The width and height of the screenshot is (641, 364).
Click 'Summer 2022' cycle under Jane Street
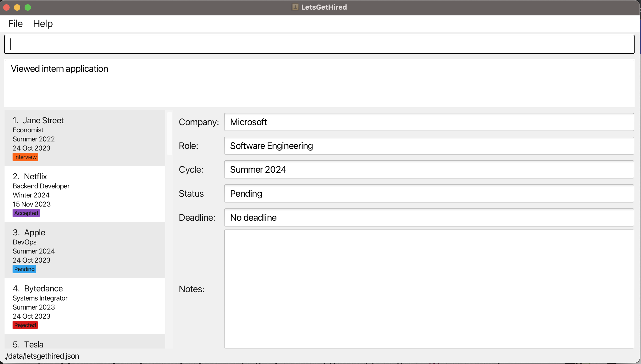(34, 139)
